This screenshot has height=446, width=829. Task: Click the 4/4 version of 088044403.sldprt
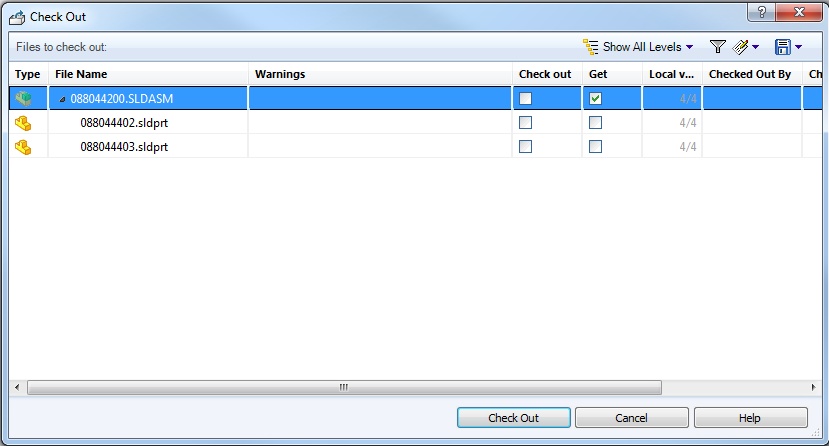(x=688, y=146)
